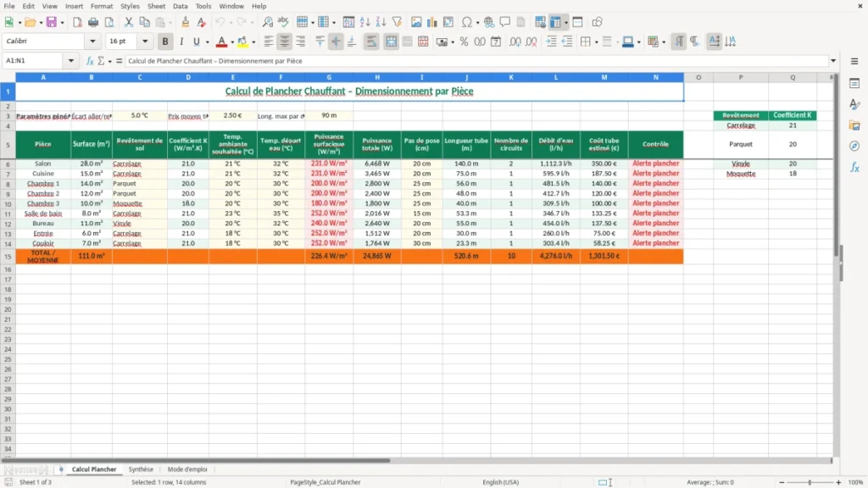Export directly as PDF
Image resolution: width=868 pixels, height=488 pixels.
tap(77, 22)
